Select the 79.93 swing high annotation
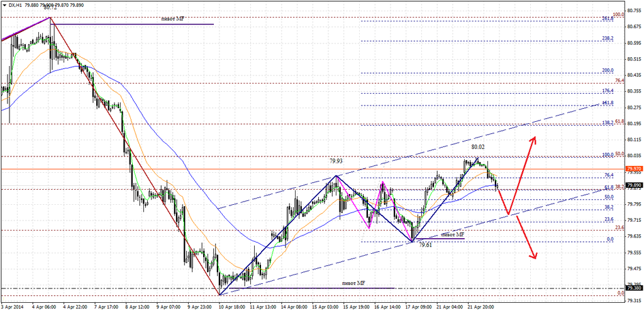This screenshot has height=311, width=644. click(x=336, y=161)
